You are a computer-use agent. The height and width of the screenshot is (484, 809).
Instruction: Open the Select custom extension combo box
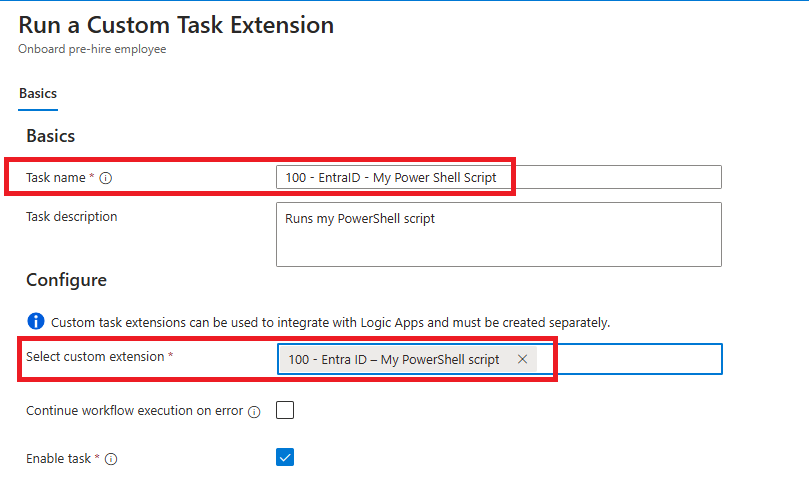tap(628, 360)
